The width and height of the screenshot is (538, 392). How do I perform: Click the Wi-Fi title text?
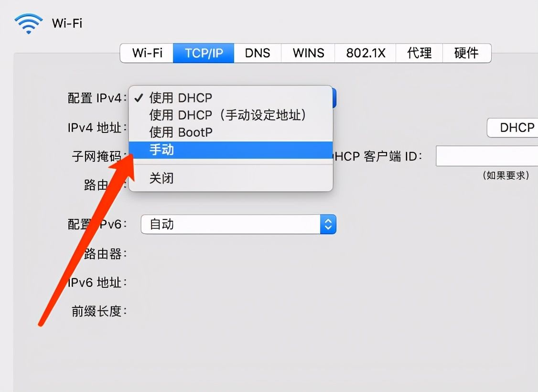point(67,23)
